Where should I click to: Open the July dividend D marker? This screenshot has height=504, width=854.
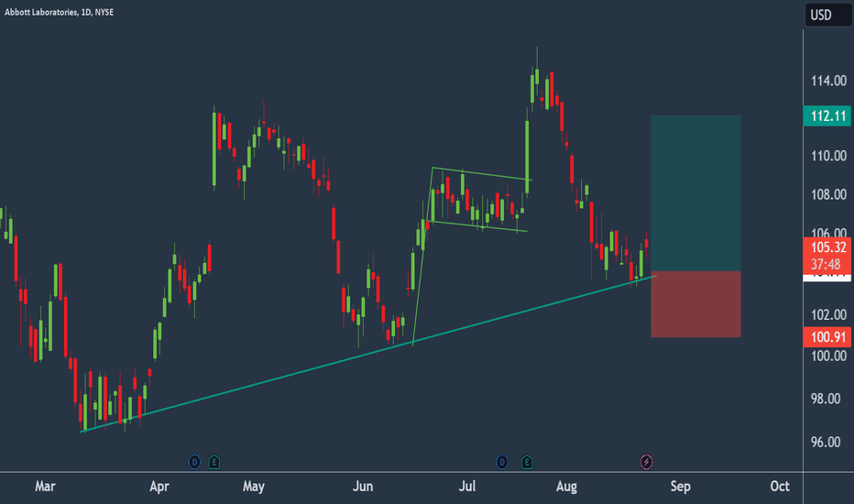501,463
